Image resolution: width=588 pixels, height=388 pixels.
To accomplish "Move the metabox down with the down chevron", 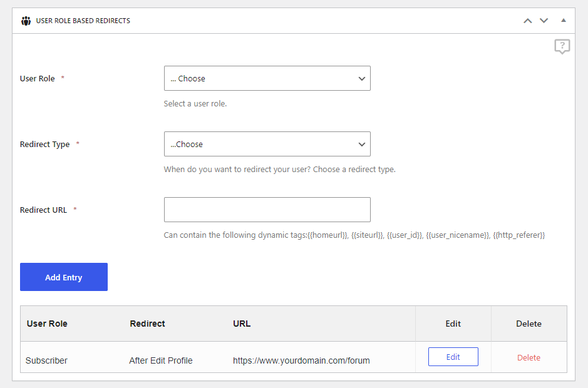I will [544, 21].
